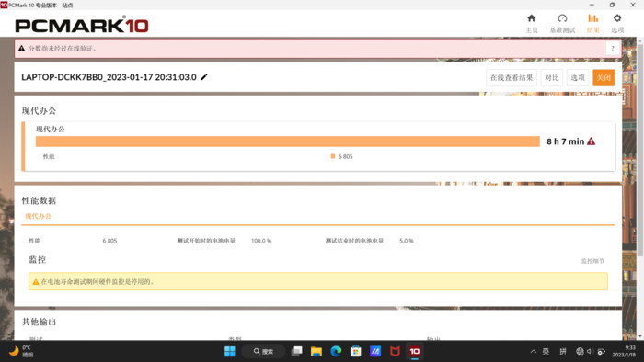Viewport: 644px width, 362px height.
Task: Click the question mark help button
Action: pyautogui.click(x=613, y=49)
